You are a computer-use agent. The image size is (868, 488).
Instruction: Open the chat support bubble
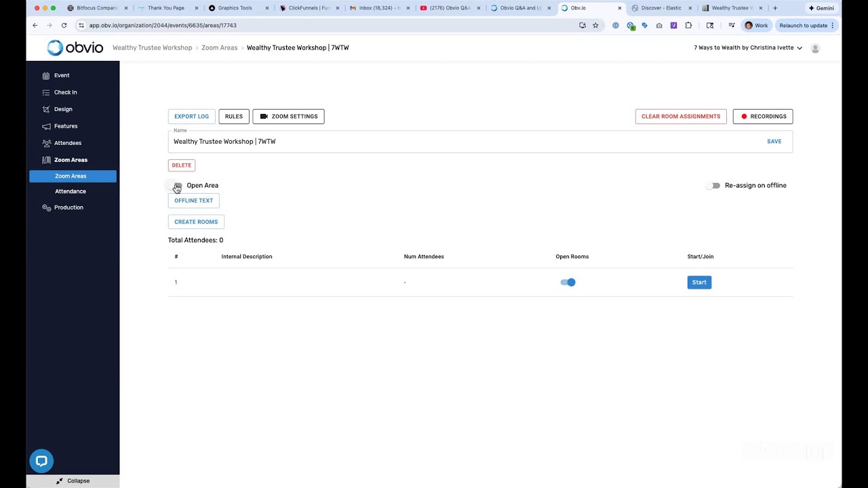tap(41, 461)
